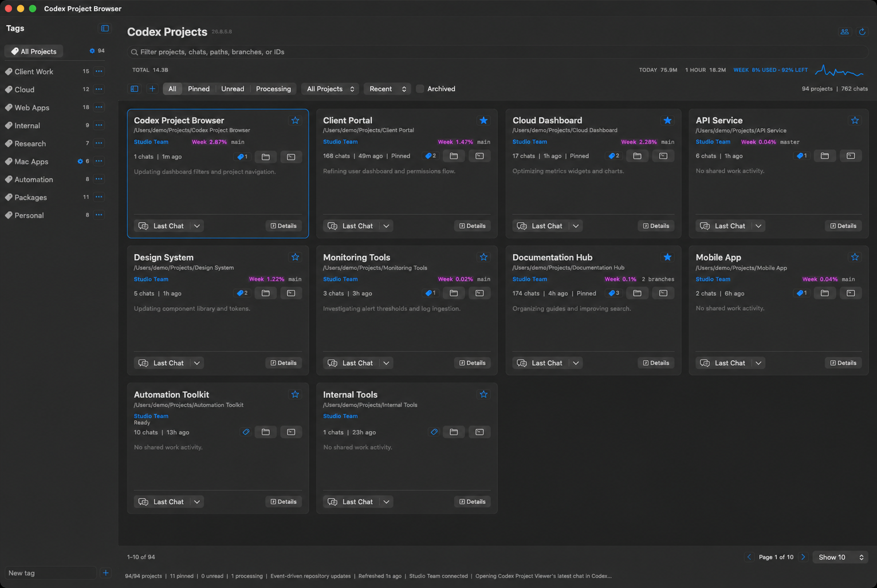877x588 pixels.
Task: Unpin Cloud Dashboard using star
Action: pyautogui.click(x=667, y=120)
